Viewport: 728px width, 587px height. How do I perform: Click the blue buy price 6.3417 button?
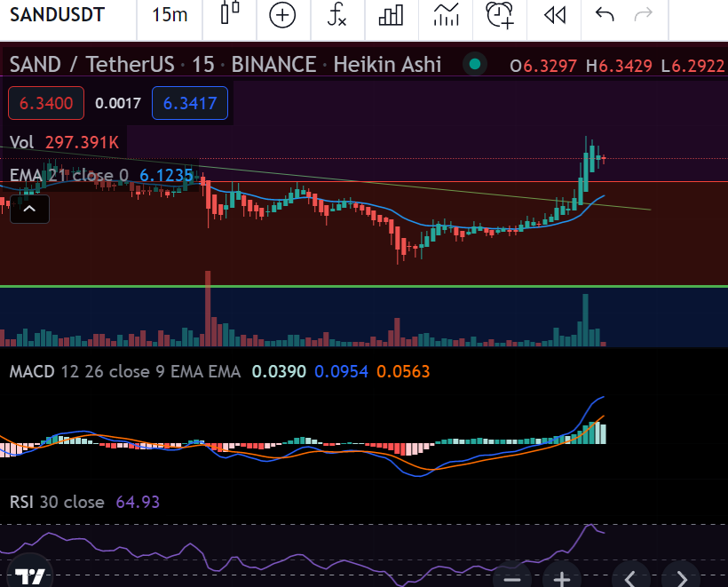(190, 103)
